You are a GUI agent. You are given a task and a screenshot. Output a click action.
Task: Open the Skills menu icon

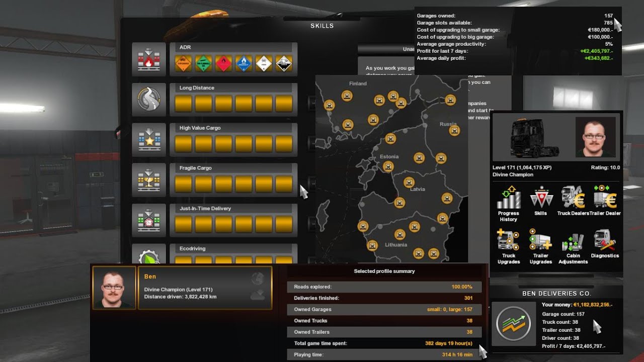[x=541, y=201]
